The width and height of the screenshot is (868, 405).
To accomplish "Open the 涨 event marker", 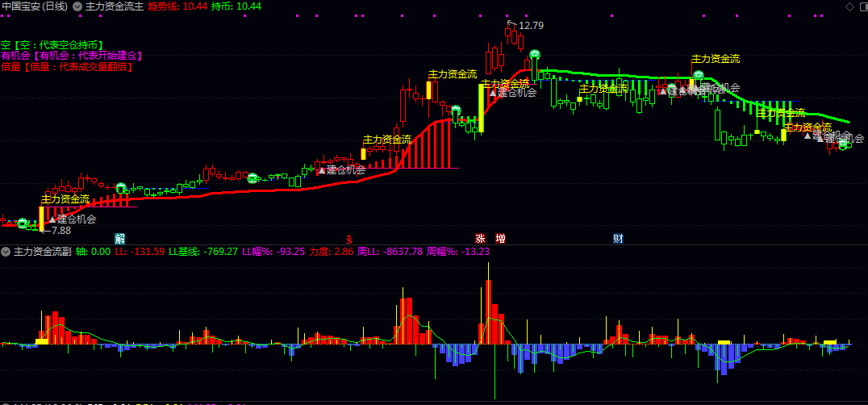I will click(480, 239).
